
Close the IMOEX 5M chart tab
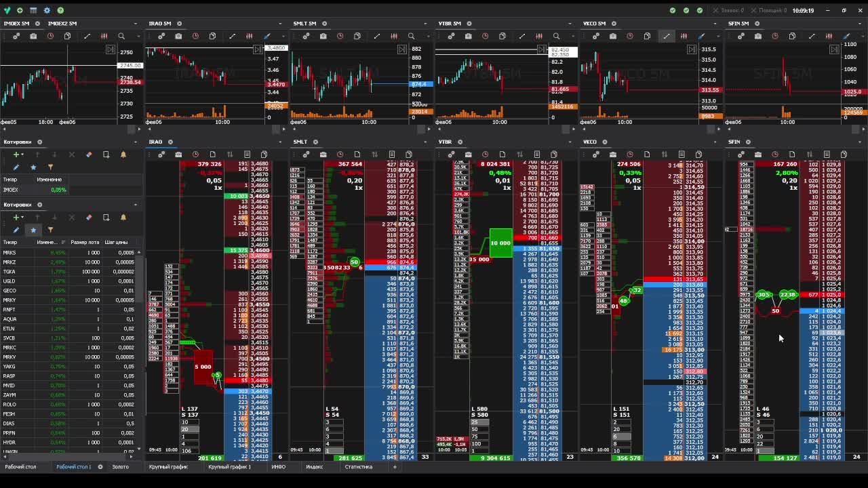(37, 24)
